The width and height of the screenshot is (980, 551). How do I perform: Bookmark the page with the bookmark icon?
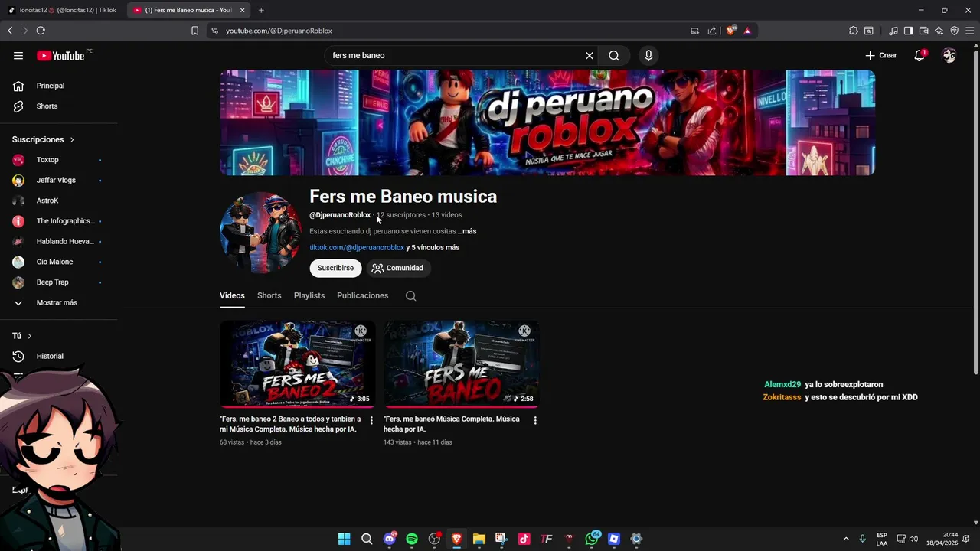pos(194,31)
